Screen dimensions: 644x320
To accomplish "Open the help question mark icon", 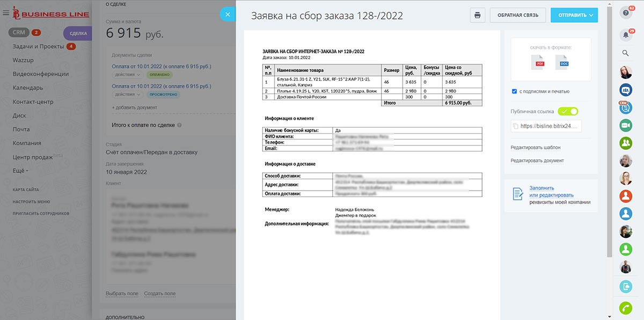I will pyautogui.click(x=625, y=14).
